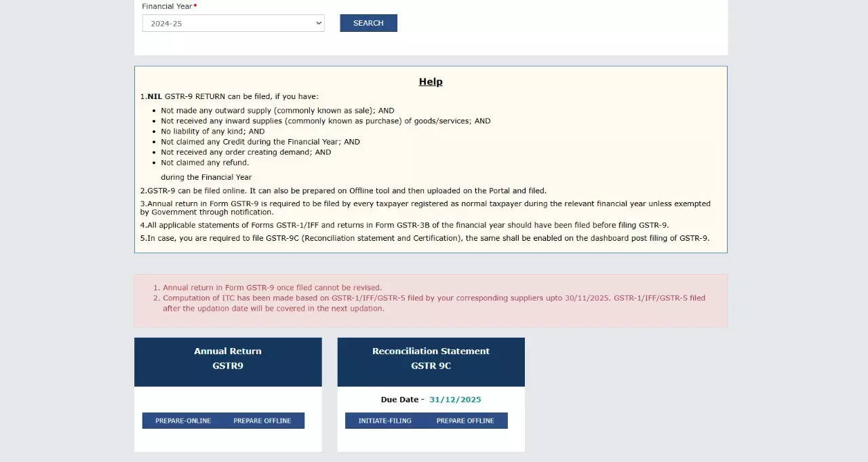Screen dimensions: 868x462
Task: Click the 'Not claimed any refund' bullet
Action: click(205, 163)
